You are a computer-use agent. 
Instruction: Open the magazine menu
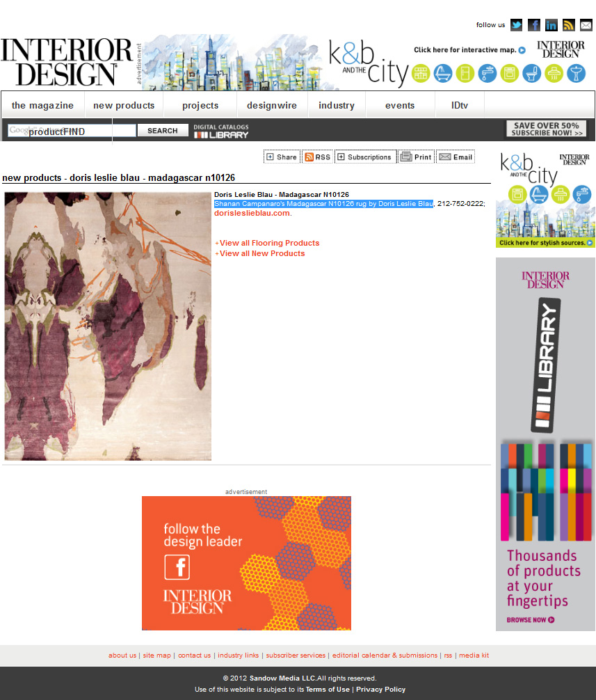(x=43, y=105)
